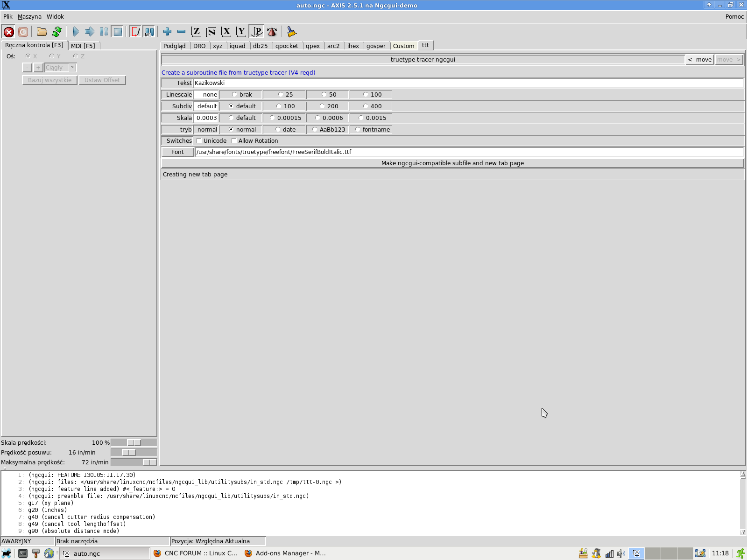
Task: Open the gosper tab
Action: click(x=376, y=46)
